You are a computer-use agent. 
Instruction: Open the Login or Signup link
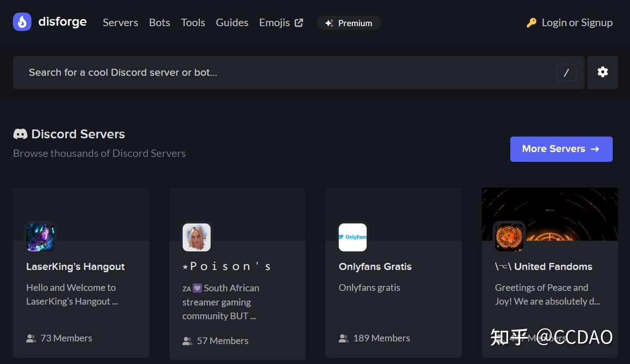click(577, 22)
